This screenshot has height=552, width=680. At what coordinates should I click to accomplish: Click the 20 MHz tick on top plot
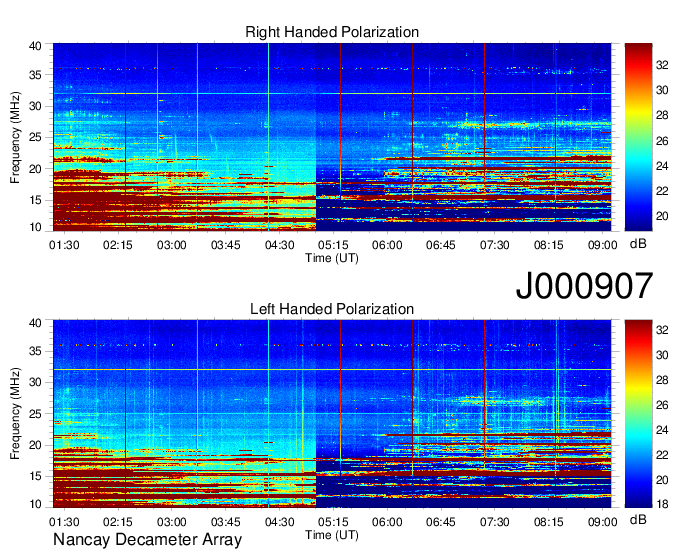35,169
